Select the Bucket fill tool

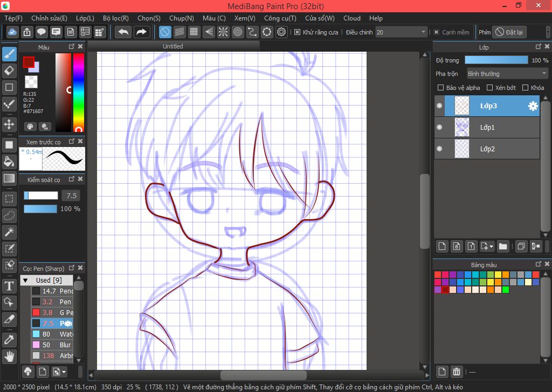click(x=9, y=162)
